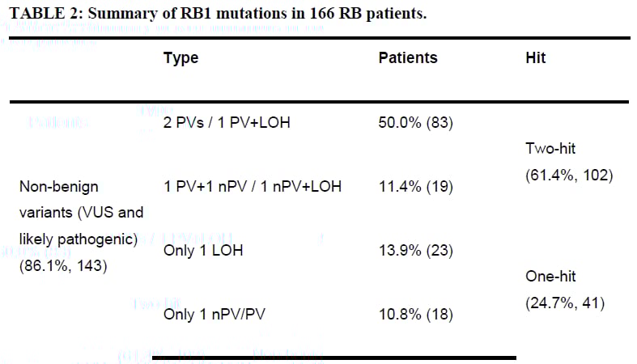Click the 13.9% (23) value

(x=415, y=251)
